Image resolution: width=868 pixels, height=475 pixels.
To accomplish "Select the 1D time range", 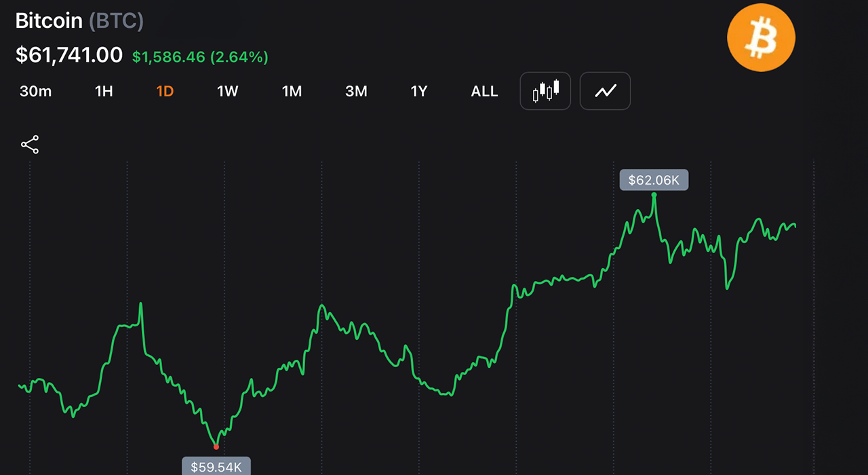I will coord(165,91).
